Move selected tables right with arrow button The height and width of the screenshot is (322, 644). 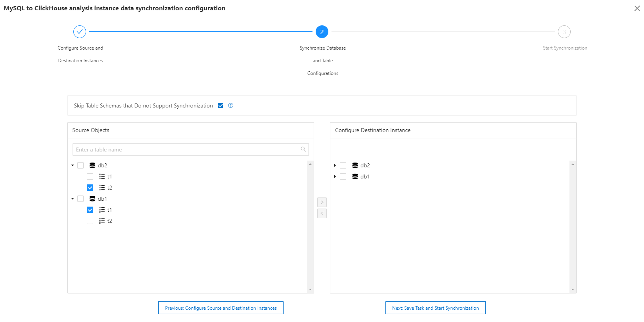[322, 202]
